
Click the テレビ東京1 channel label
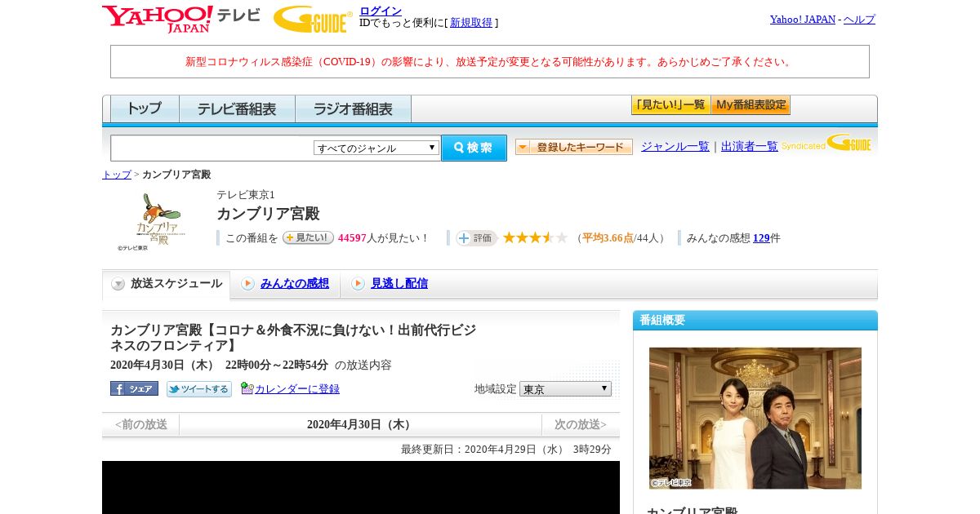[246, 195]
